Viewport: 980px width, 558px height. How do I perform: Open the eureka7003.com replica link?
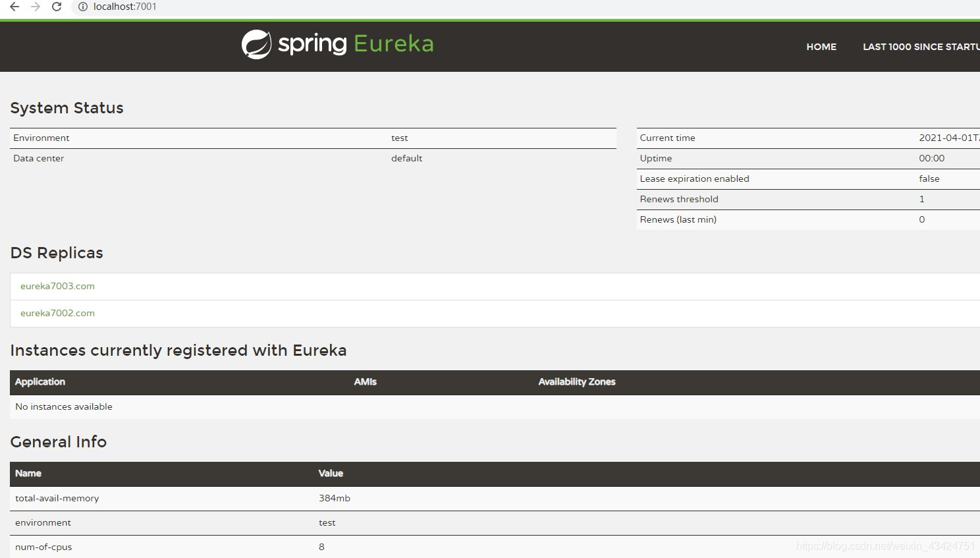click(57, 286)
